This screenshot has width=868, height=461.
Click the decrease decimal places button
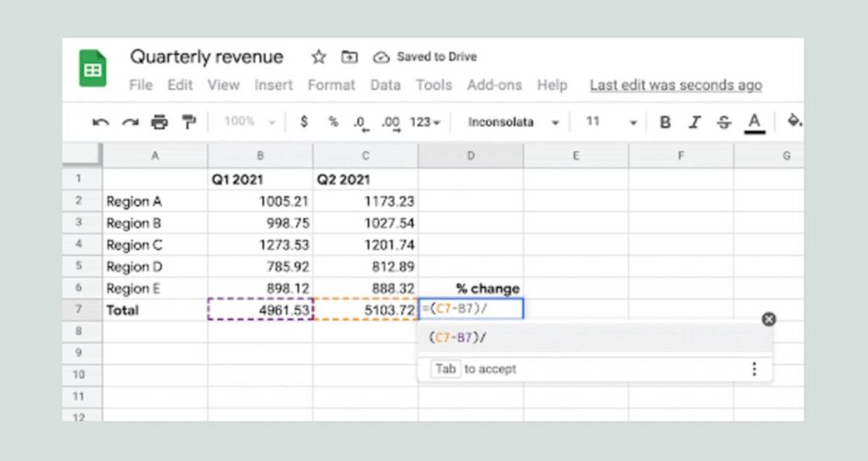coord(360,123)
